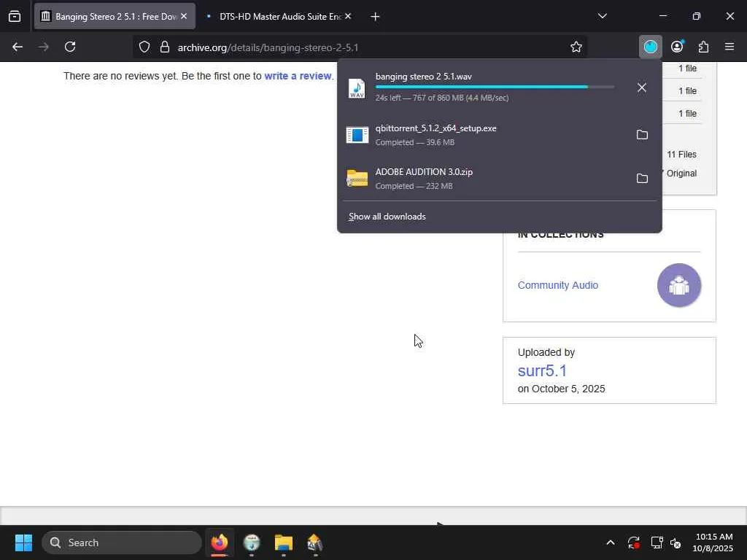This screenshot has height=560, width=747.
Task: Cancel the banging stereo 2 5.1.wav download
Action: 642,87
